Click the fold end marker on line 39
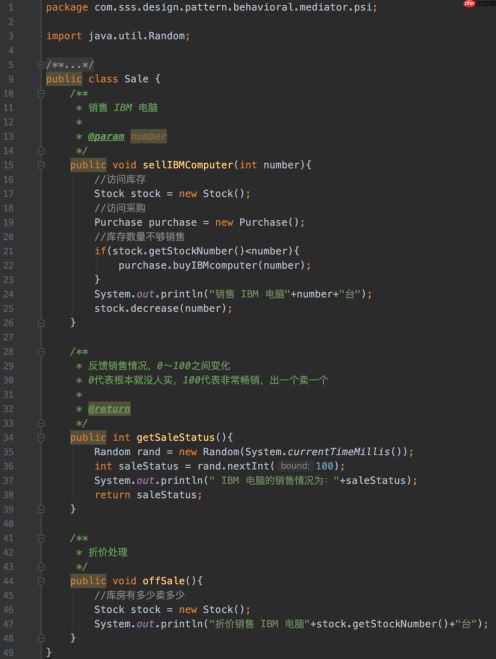Image resolution: width=496 pixels, height=659 pixels. (x=41, y=509)
